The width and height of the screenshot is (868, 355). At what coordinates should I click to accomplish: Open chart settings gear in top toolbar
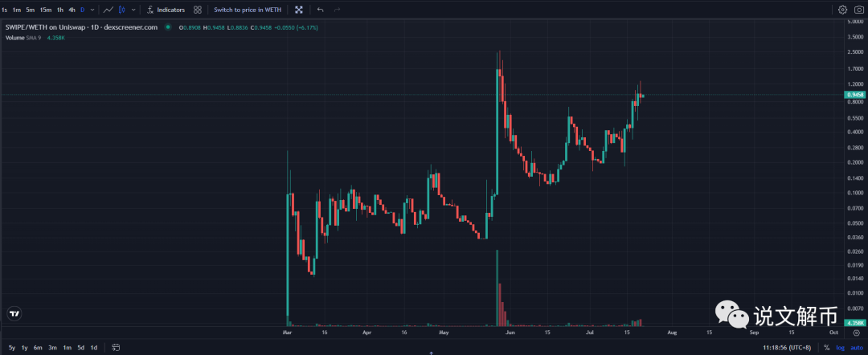842,10
